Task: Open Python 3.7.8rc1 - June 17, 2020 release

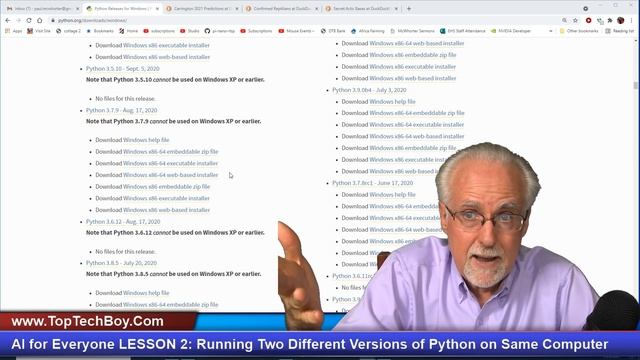Action: (x=372, y=183)
